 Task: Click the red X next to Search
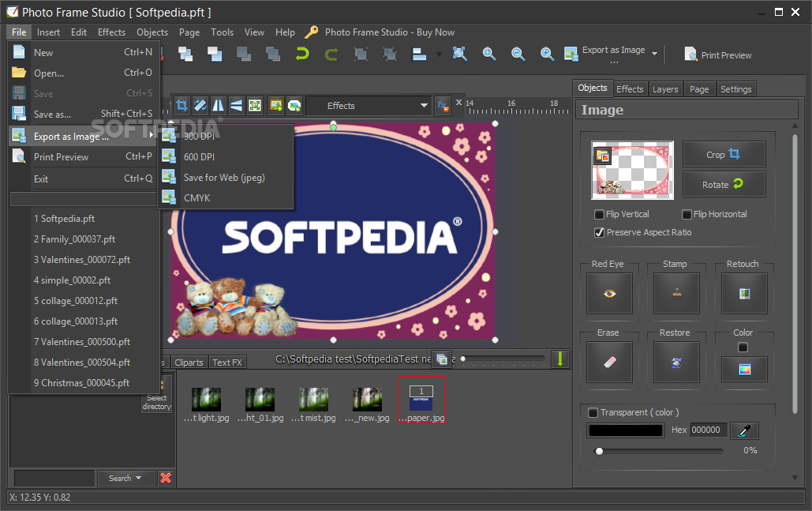pyautogui.click(x=166, y=478)
